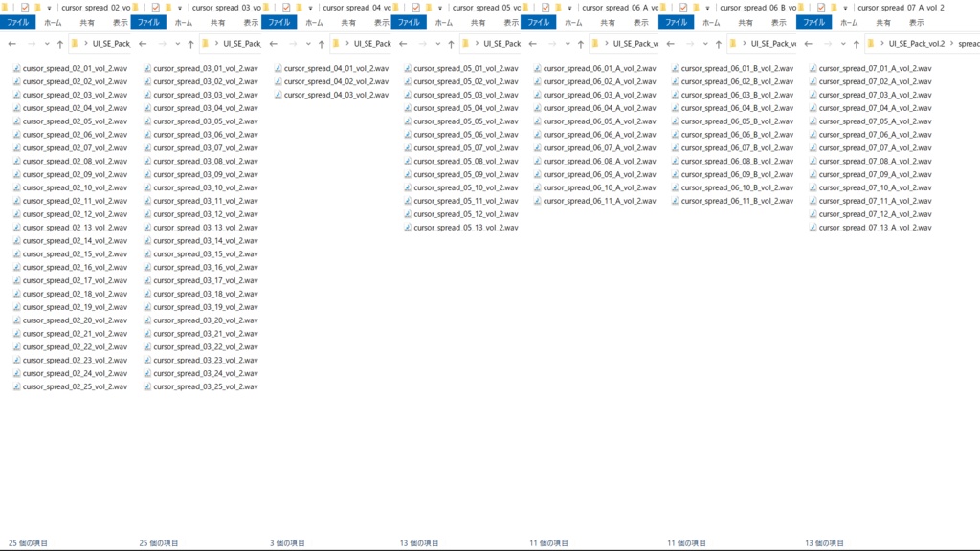Open ファイル tab in cursor_spread_06_A window

coord(538,23)
